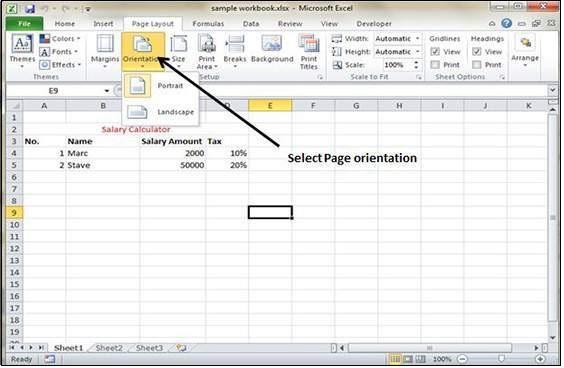Switch to Page Layout view in status bar

(408, 359)
